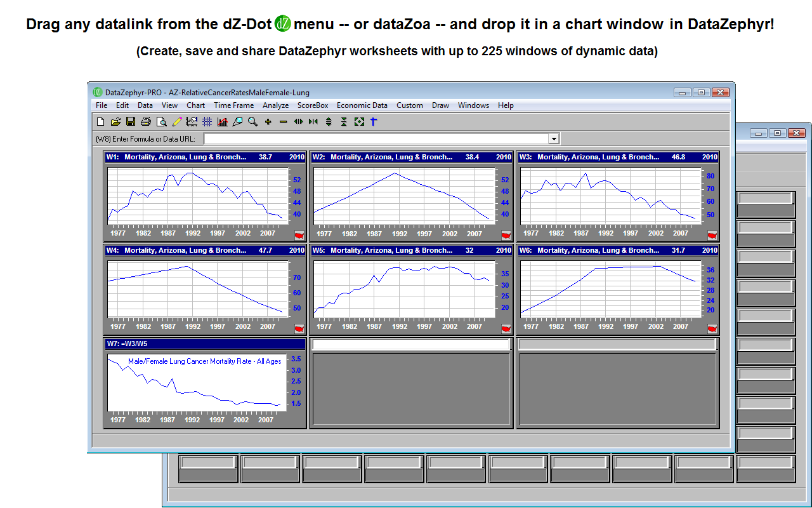Viewport: 812px width, 508px height.
Task: Open the Analyze menu
Action: coord(275,105)
